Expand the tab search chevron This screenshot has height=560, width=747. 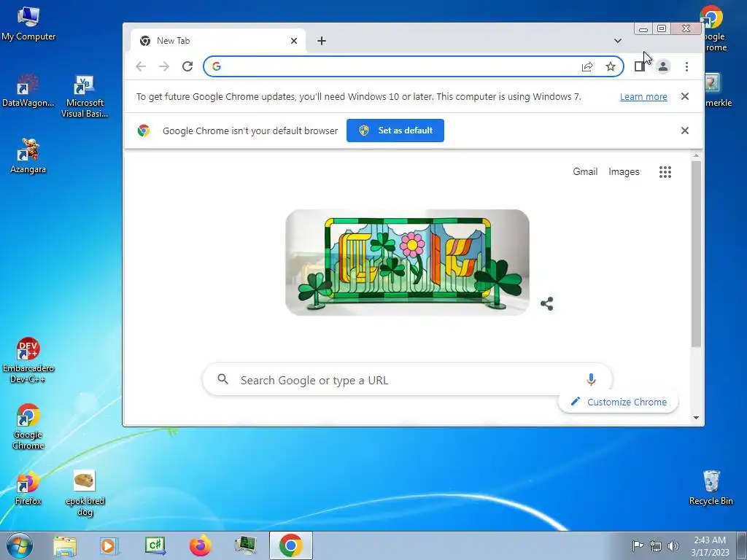click(617, 41)
